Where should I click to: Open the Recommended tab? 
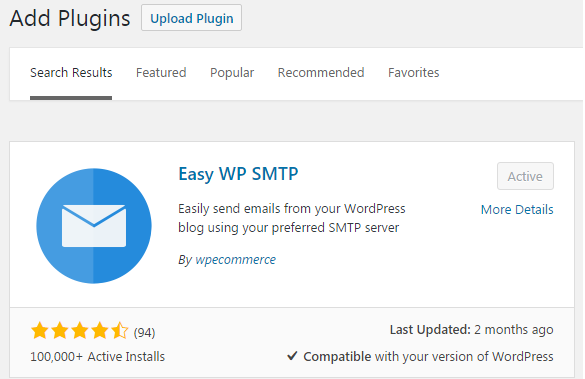321,73
